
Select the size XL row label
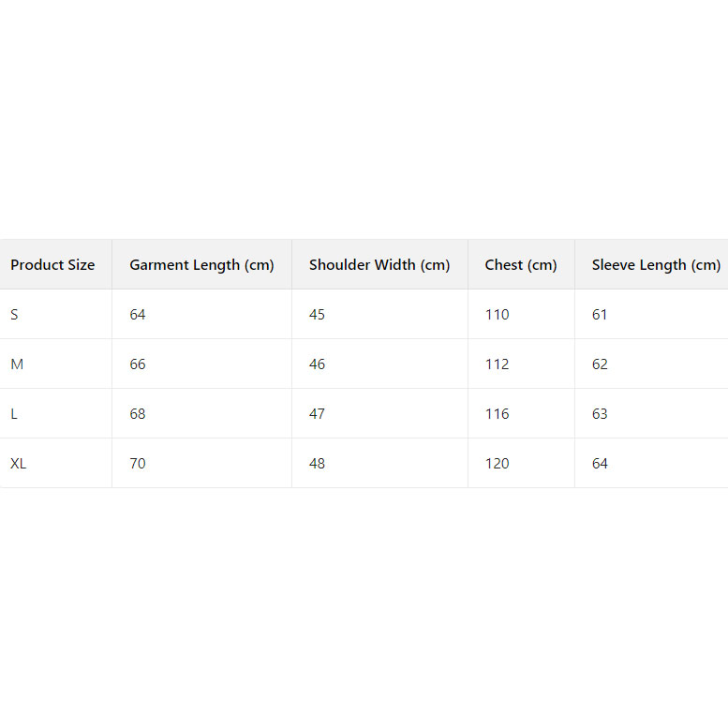[x=19, y=464]
